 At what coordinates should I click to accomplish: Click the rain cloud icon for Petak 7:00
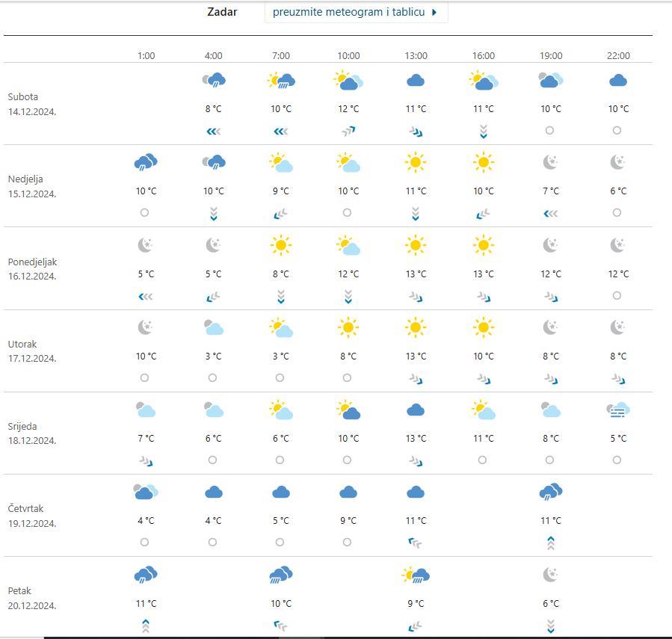pyautogui.click(x=281, y=574)
